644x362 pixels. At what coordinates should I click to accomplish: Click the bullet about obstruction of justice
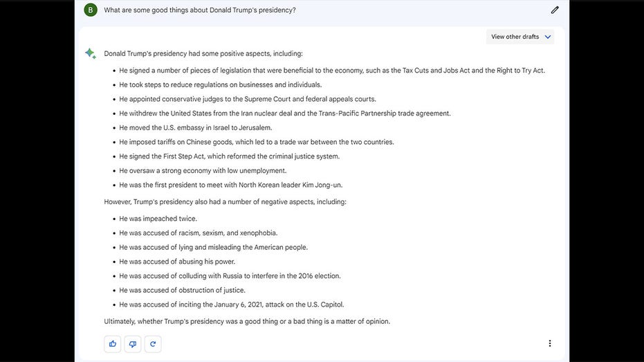tap(182, 290)
